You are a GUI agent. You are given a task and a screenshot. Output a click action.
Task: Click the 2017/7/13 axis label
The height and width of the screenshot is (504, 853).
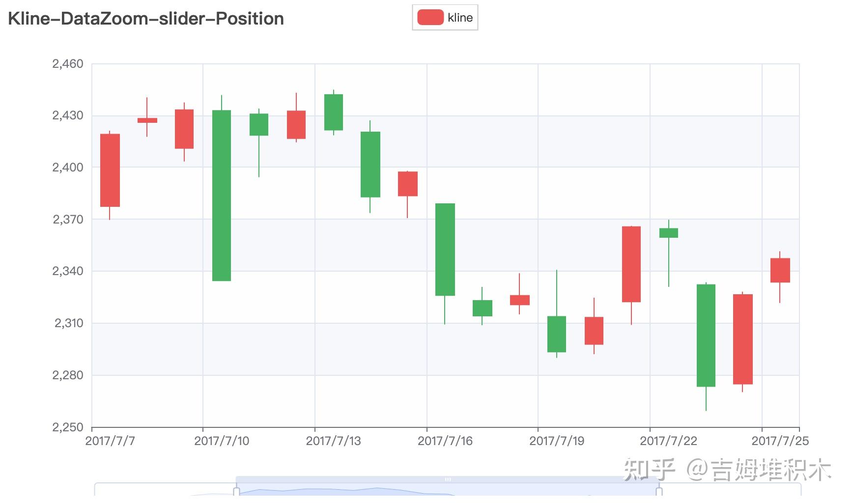point(332,441)
